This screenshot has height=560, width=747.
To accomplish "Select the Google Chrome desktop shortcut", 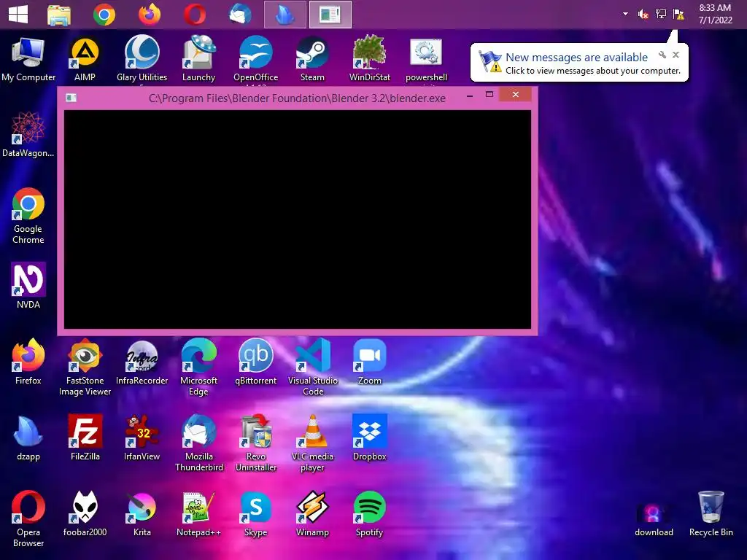I will pyautogui.click(x=28, y=216).
